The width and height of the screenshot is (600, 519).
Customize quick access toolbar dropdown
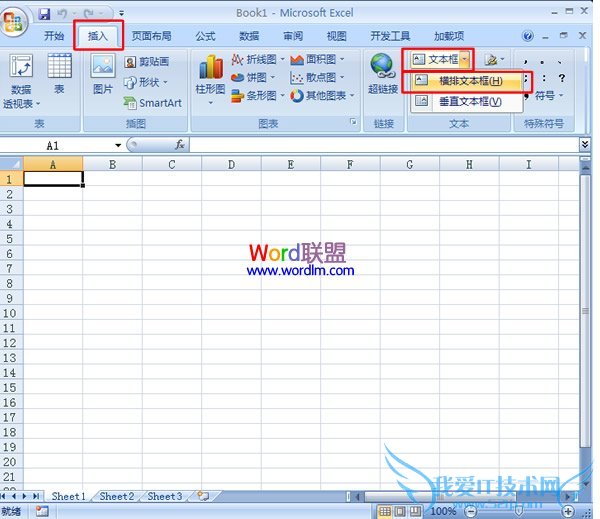pyautogui.click(x=121, y=14)
